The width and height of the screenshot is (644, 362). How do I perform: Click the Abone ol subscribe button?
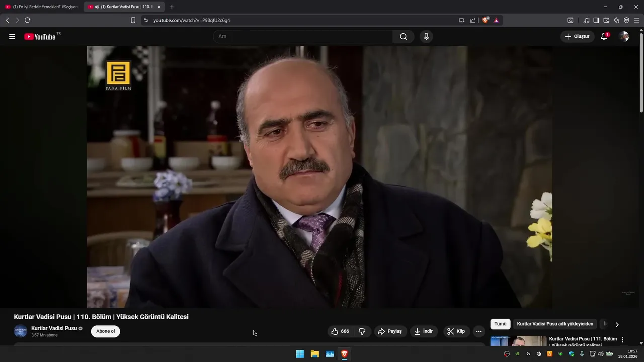pos(106,331)
